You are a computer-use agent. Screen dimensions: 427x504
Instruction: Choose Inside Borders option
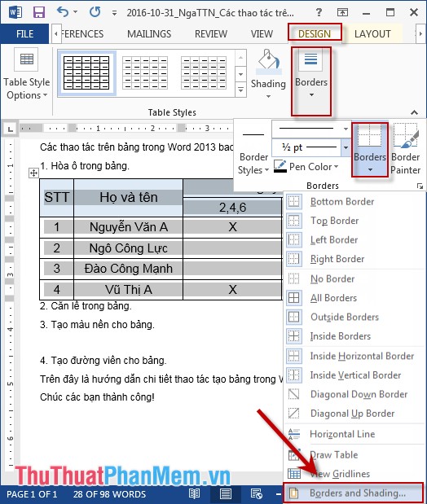pyautogui.click(x=354, y=336)
